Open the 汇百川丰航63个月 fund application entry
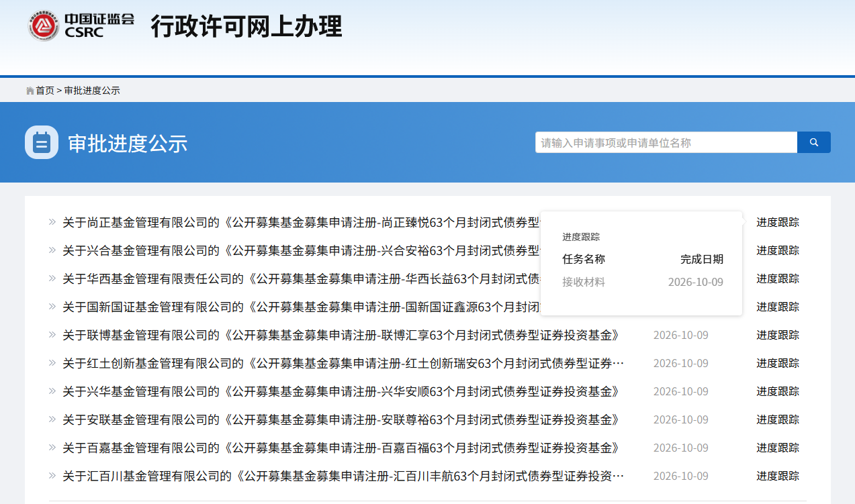The image size is (855, 504). pos(343,476)
